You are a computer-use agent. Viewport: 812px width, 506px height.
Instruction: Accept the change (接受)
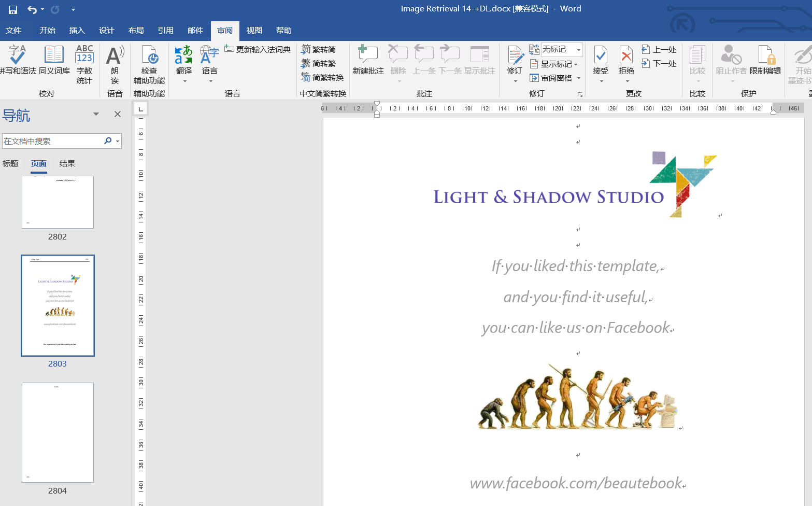601,60
